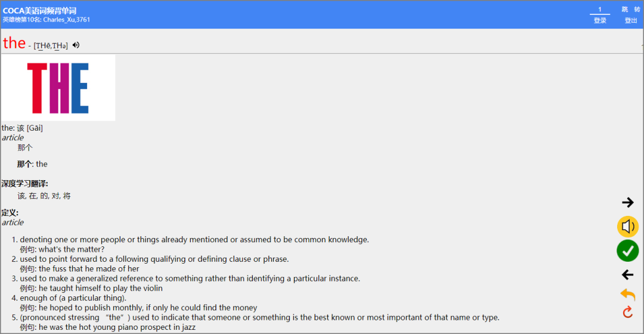Play audio with the yellow speaker button
This screenshot has height=334, width=644.
pos(627,227)
